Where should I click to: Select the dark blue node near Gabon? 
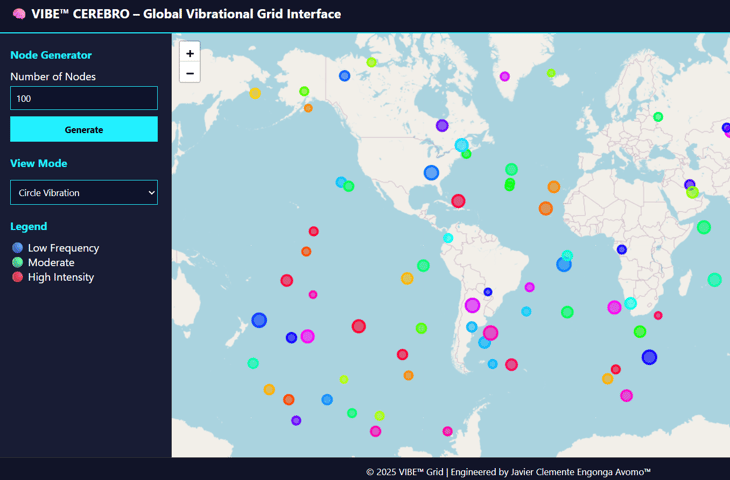[x=622, y=250]
